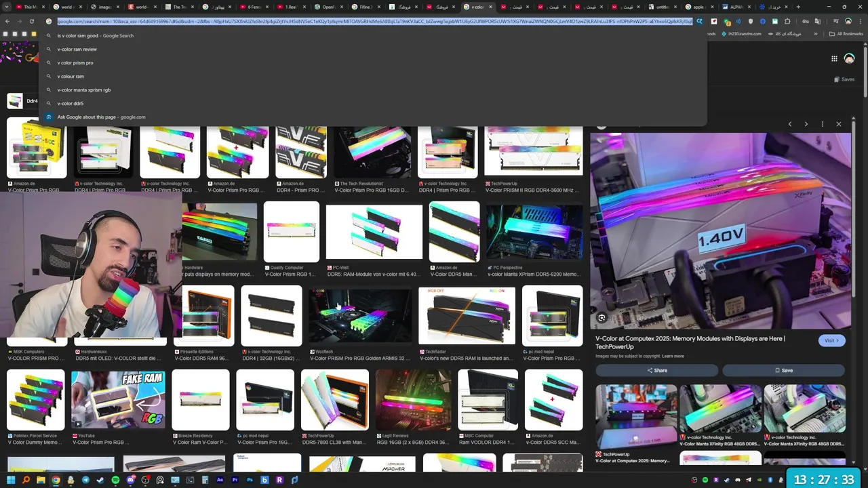Pick 'is v color ram good' suggestion
The width and height of the screenshot is (868, 488).
coord(373,35)
